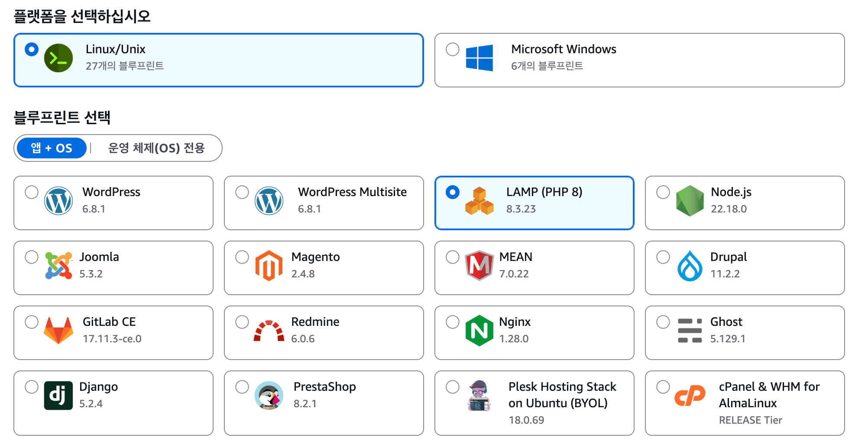
Task: Click the Ghost logo icon
Action: click(x=690, y=331)
